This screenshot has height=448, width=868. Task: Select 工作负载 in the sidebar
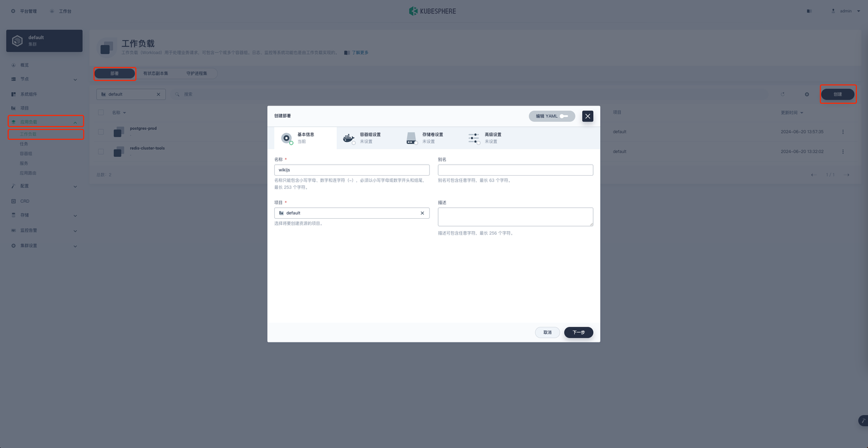[x=28, y=134]
